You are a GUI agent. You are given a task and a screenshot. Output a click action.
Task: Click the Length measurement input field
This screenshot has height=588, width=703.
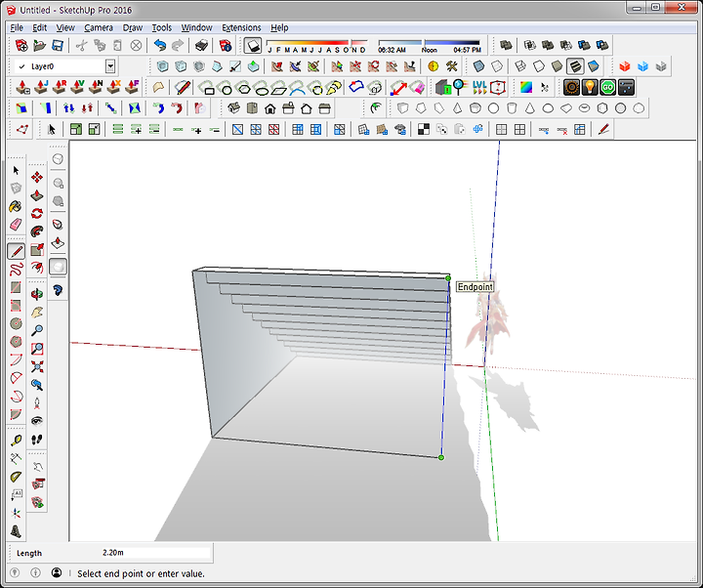pyautogui.click(x=155, y=553)
